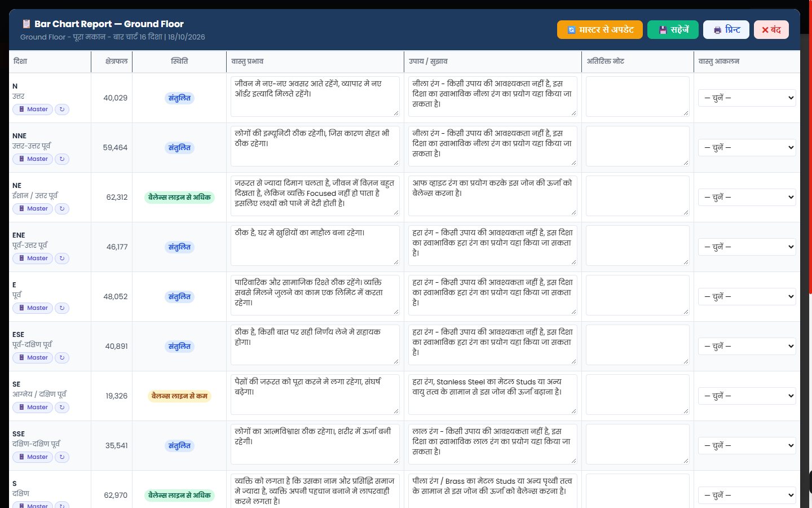
Task: Open the वास्तु आकलन dropdown for ESE row
Action: click(x=747, y=346)
